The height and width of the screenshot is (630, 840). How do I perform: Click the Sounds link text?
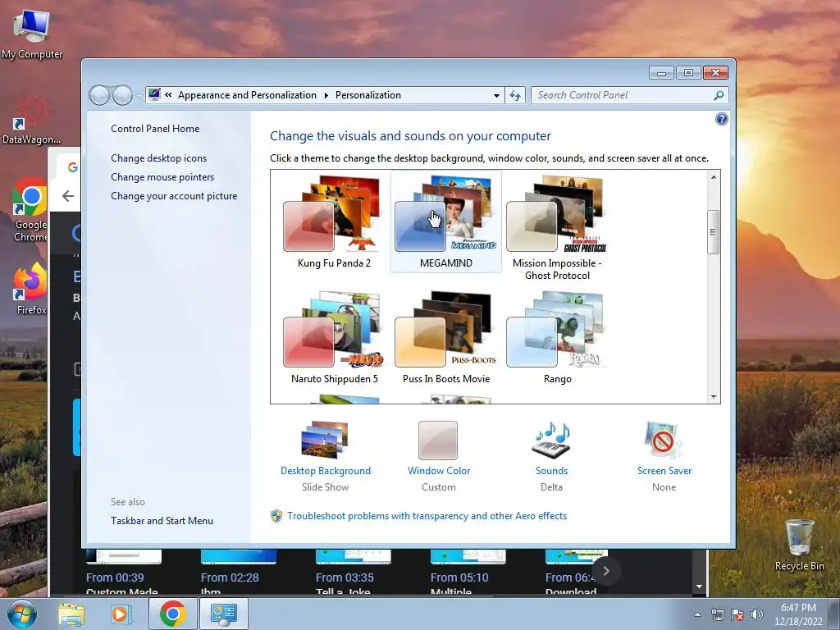coord(551,470)
